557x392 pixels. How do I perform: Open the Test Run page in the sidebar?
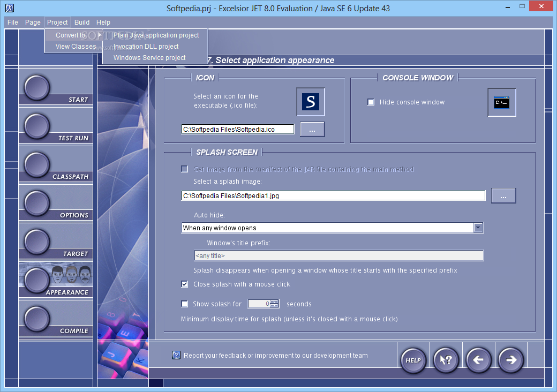pos(56,126)
